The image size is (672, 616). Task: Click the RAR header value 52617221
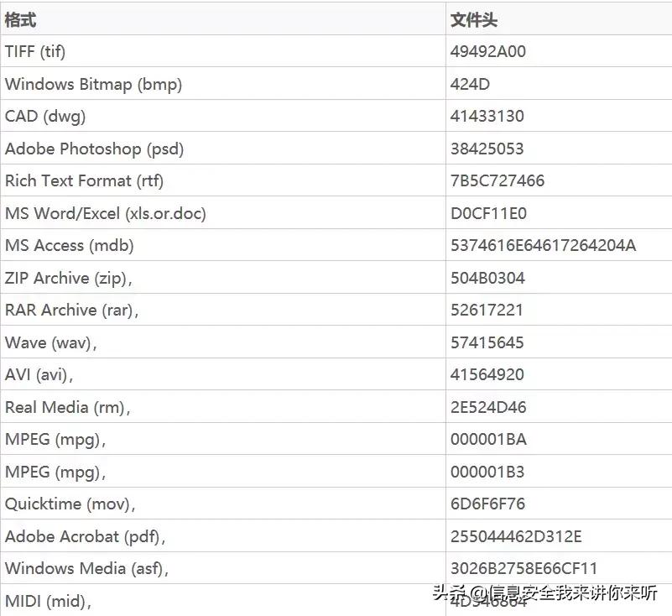[487, 310]
